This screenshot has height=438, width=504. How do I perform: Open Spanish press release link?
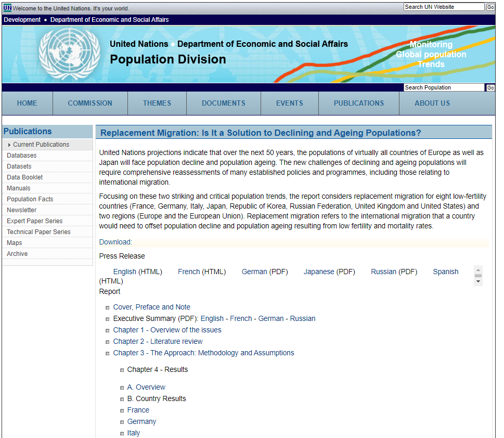click(446, 272)
